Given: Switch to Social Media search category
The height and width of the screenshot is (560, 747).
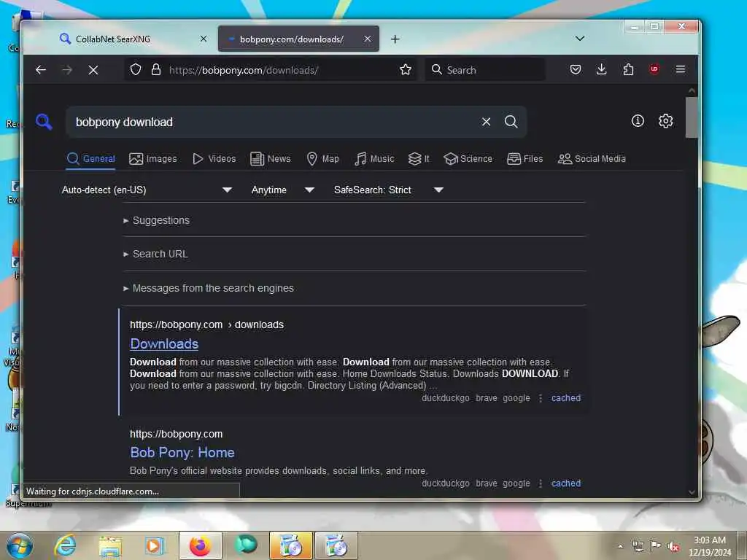Looking at the screenshot, I should click(x=592, y=158).
